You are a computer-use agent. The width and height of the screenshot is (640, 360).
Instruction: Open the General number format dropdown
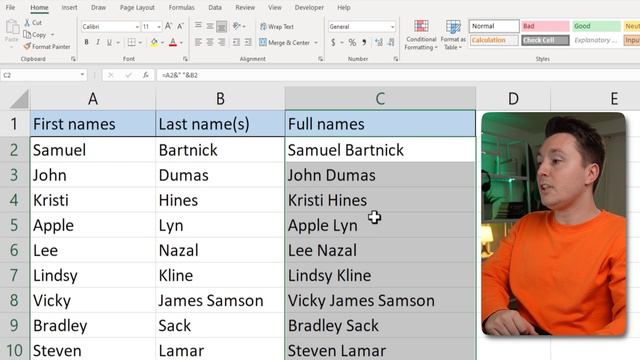point(392,27)
